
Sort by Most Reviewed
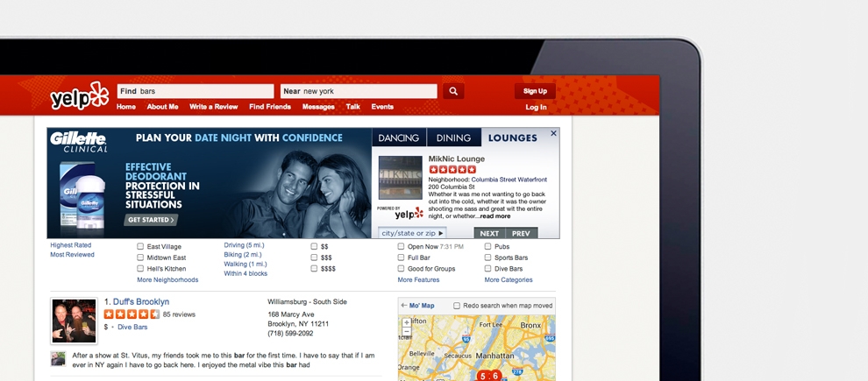pyautogui.click(x=73, y=255)
